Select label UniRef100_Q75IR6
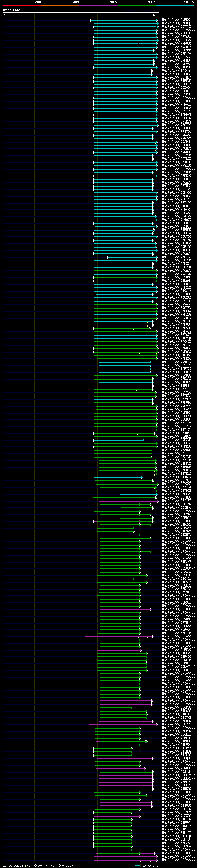The height and width of the screenshot is (868, 197). click(177, 54)
